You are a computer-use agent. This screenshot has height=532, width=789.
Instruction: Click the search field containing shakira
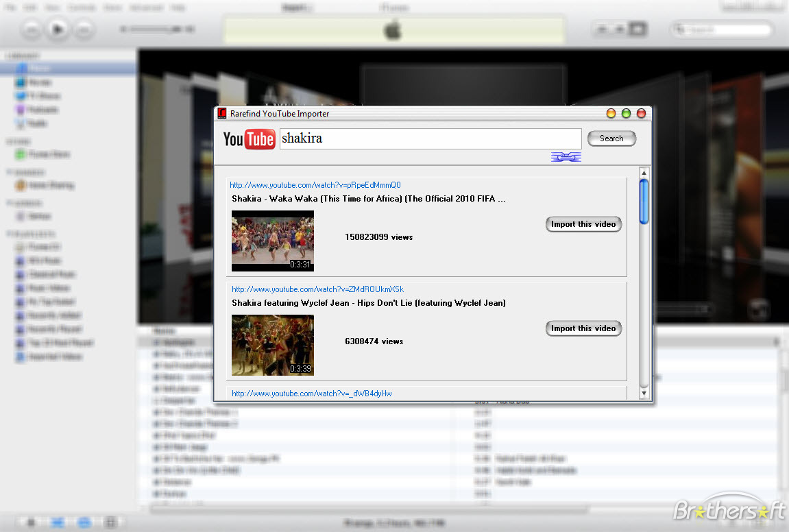(x=430, y=138)
